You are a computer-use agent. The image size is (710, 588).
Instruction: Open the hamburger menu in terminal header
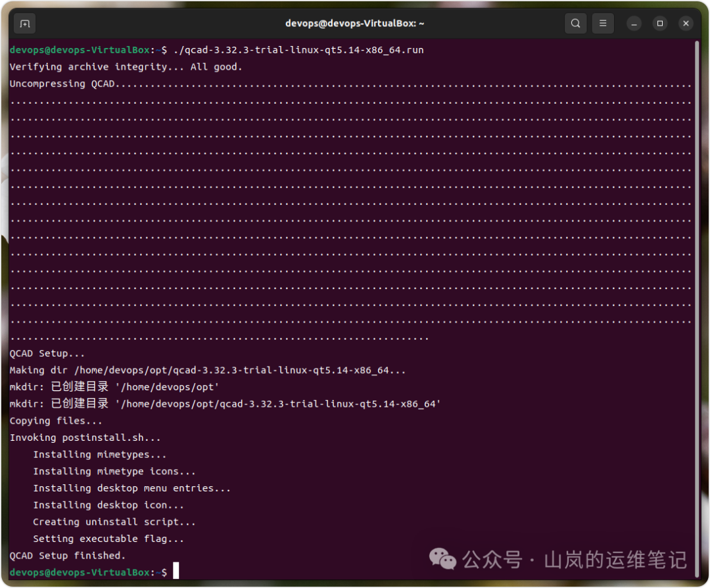603,24
